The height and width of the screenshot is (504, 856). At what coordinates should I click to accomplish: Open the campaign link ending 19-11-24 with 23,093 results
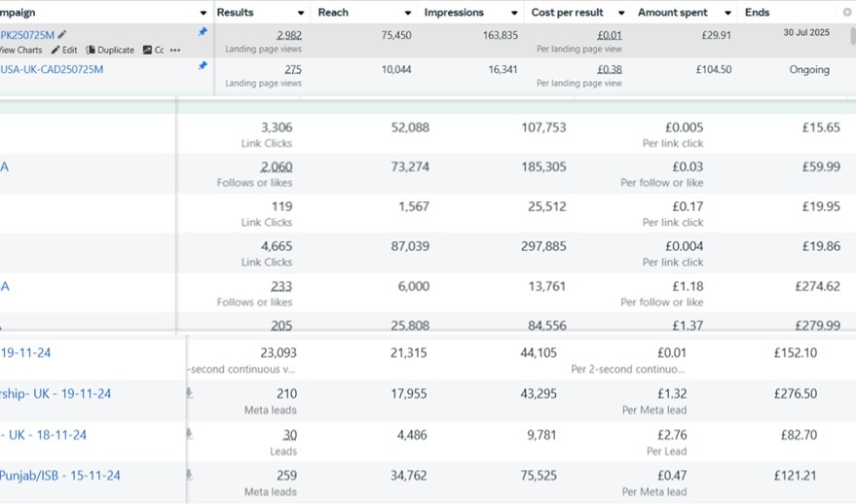tap(25, 353)
